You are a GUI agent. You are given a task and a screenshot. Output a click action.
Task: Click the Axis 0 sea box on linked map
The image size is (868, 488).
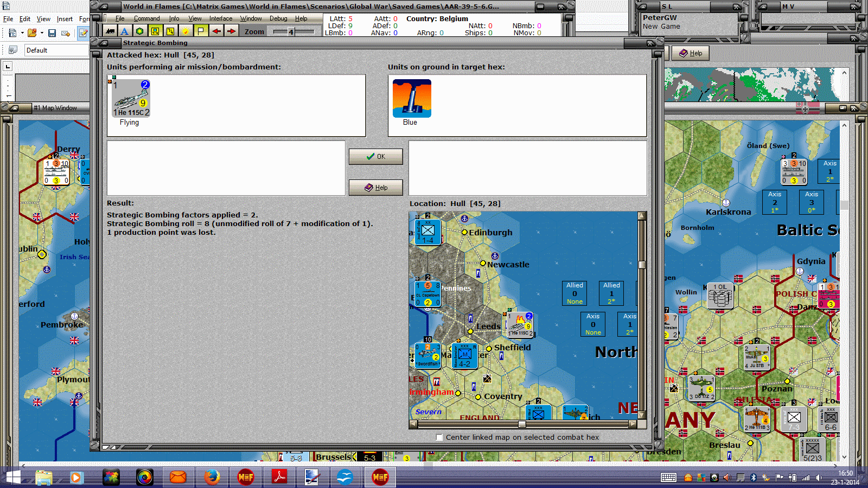point(593,324)
